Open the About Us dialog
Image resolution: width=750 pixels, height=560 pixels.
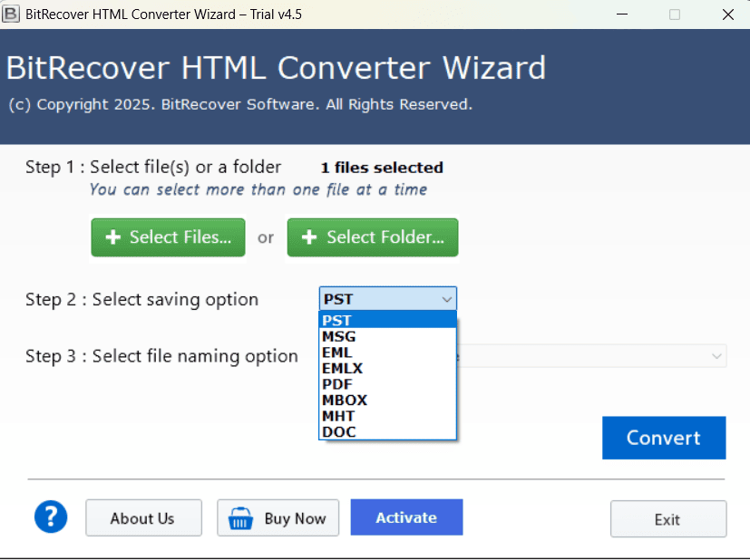(143, 518)
